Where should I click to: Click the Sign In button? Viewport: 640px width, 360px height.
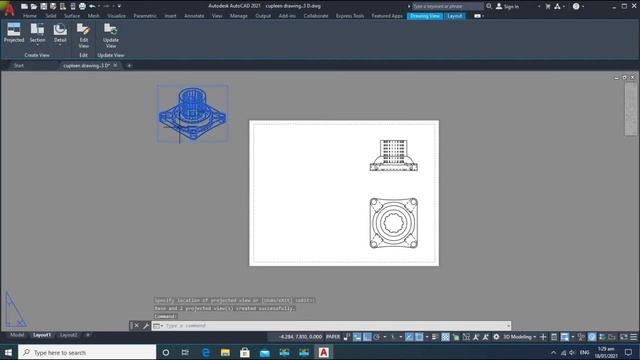pos(507,6)
